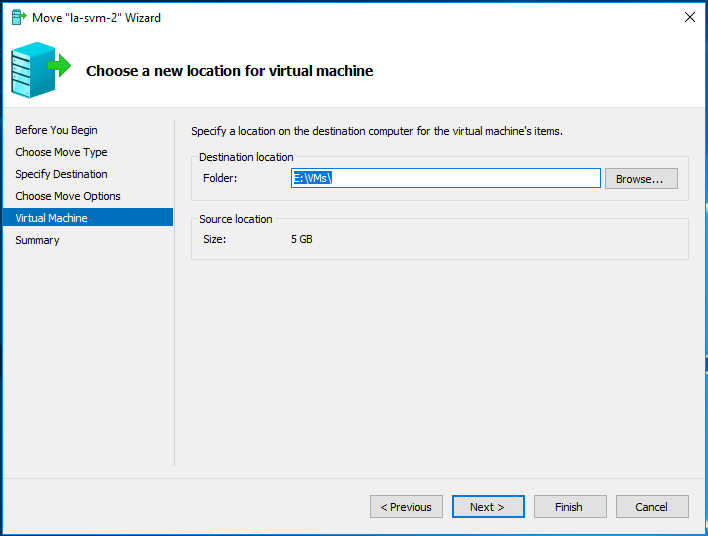This screenshot has width=708, height=536.
Task: Cancel the move wizard
Action: point(652,507)
